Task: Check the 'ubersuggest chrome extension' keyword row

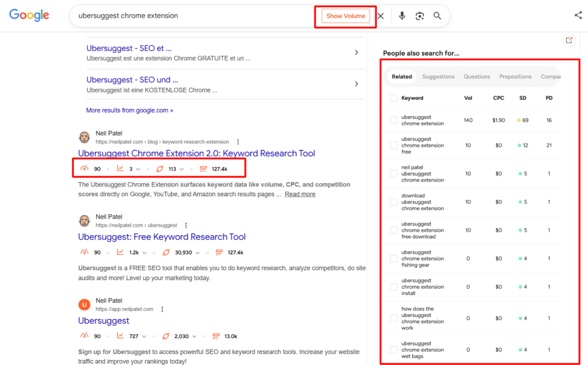Action: click(393, 121)
